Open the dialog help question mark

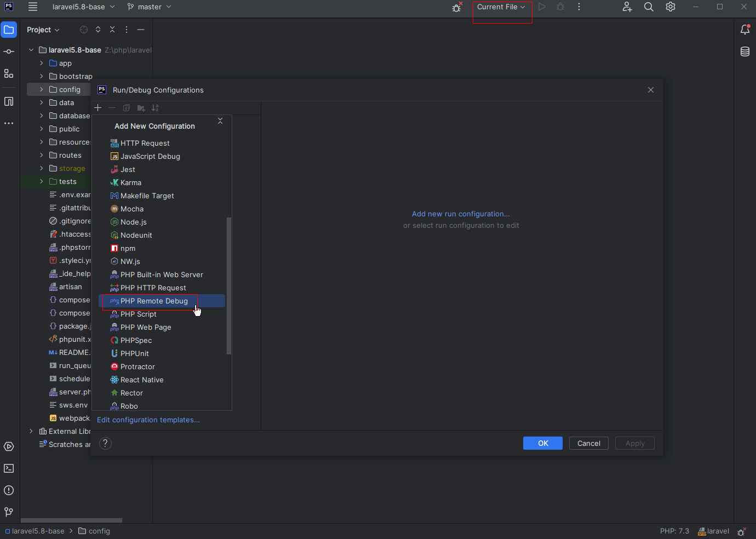[105, 444]
